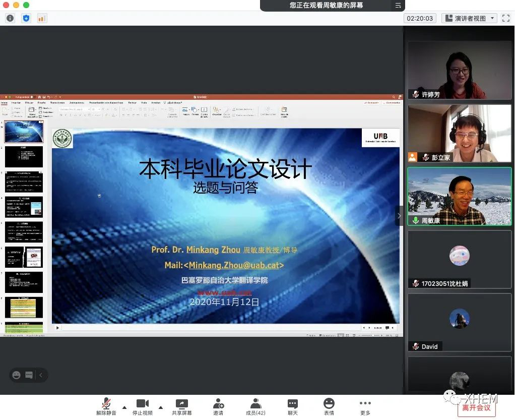Click the Leave Meeting (离开会议) button

click(476, 407)
